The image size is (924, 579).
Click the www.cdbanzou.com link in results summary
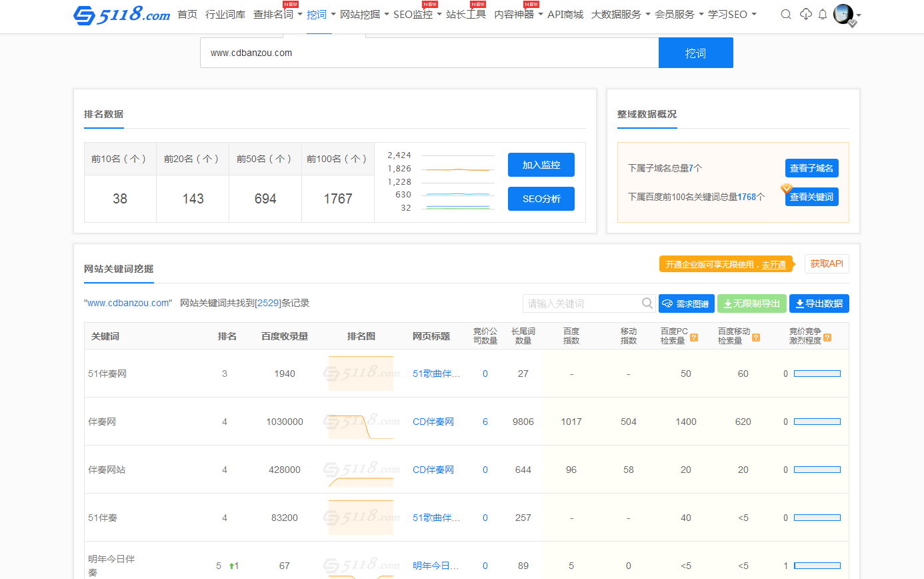pyautogui.click(x=128, y=303)
